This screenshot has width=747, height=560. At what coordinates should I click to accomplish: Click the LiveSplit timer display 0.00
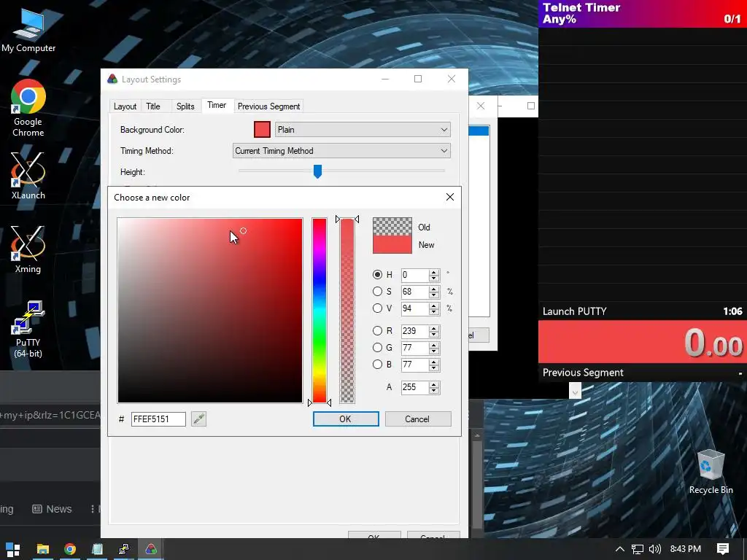(x=642, y=342)
